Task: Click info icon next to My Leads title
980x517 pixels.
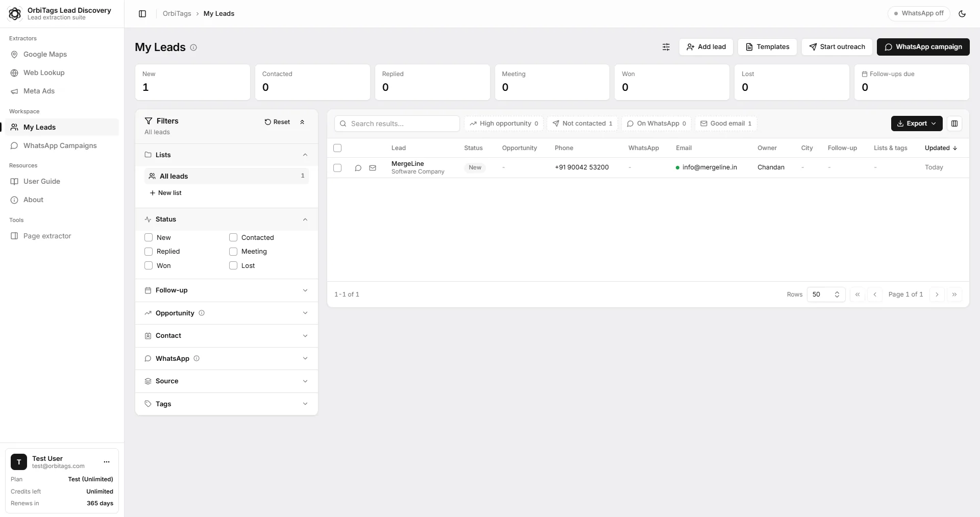Action: (x=193, y=47)
